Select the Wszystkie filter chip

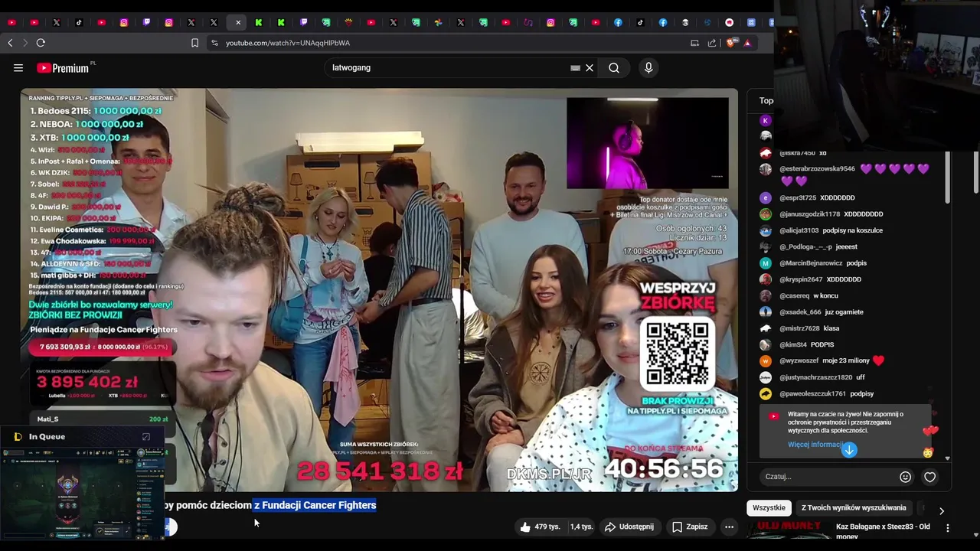769,507
